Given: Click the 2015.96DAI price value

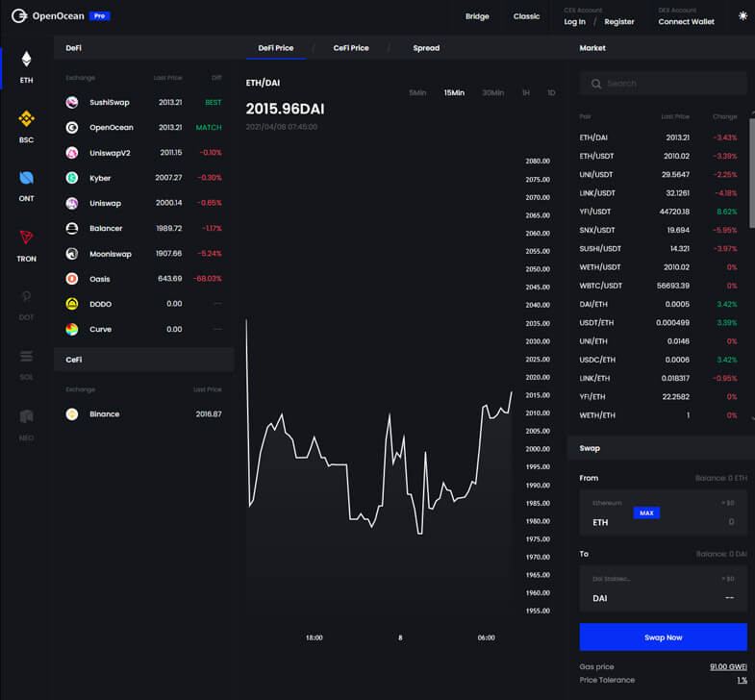Looking at the screenshot, I should (285, 109).
